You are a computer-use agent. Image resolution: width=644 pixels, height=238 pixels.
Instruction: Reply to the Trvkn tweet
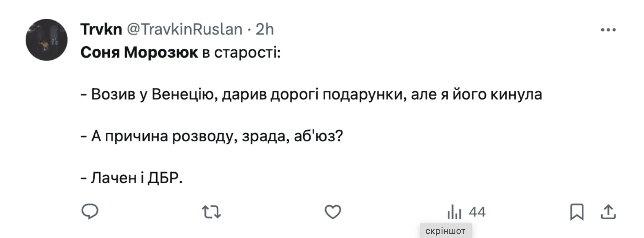[90, 212]
